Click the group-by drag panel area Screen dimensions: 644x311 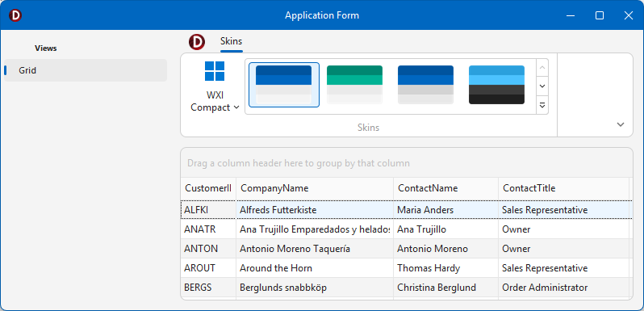pyautogui.click(x=407, y=163)
